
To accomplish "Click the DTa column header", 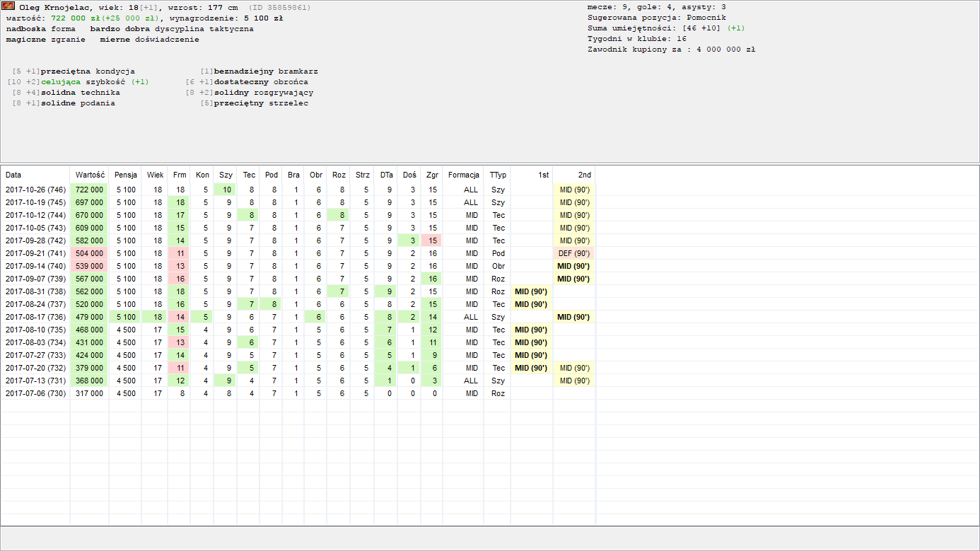I will point(386,175).
